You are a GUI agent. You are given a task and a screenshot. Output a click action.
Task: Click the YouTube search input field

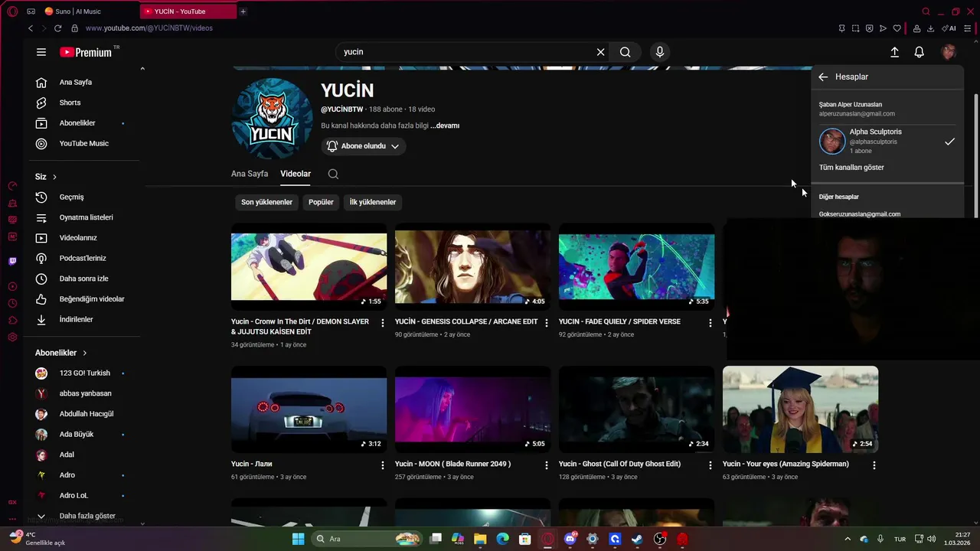point(467,52)
